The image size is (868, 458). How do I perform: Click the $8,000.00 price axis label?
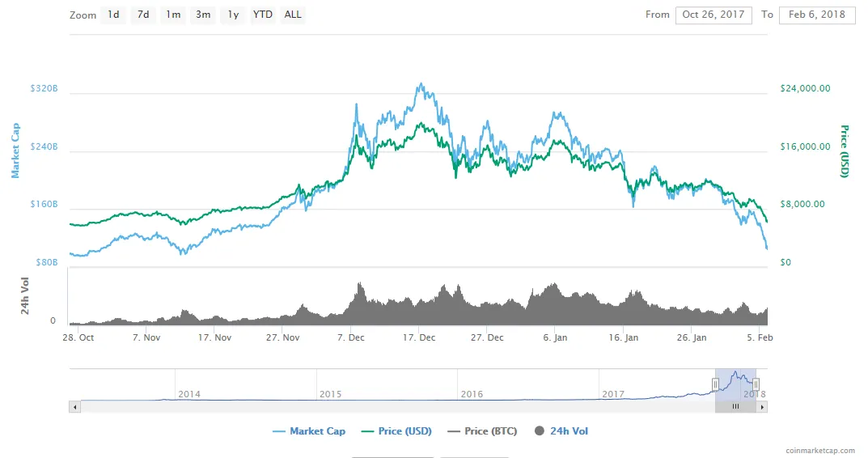click(x=802, y=205)
